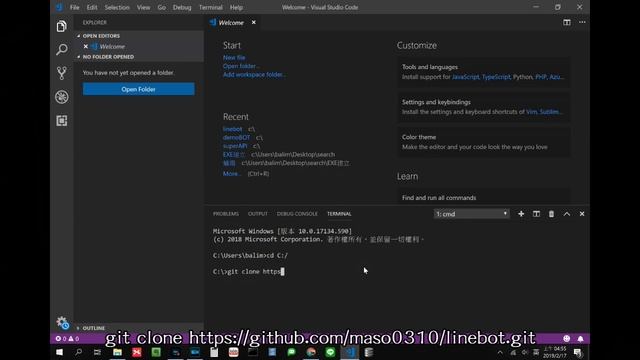
Task: Open the File menu
Action: [x=74, y=7]
